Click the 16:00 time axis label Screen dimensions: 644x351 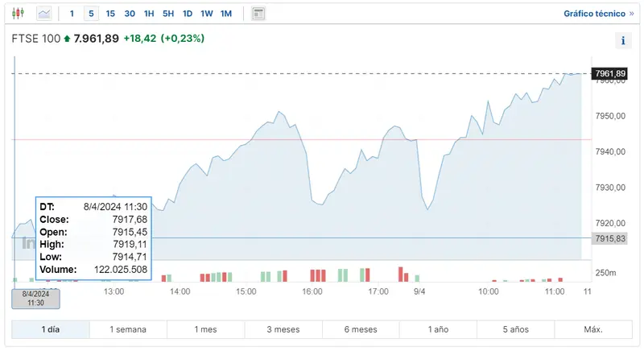[x=312, y=291]
